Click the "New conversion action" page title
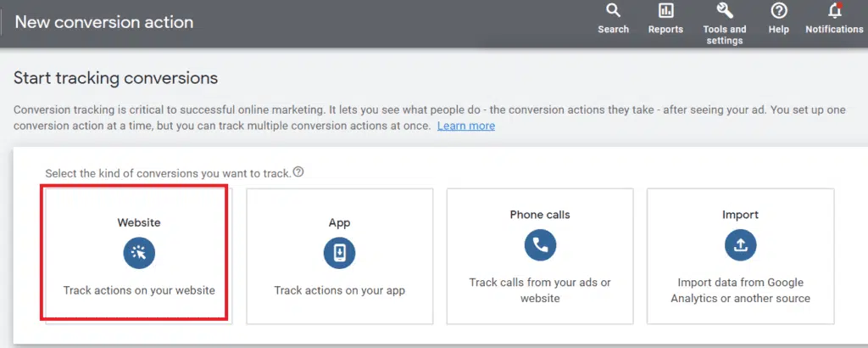The width and height of the screenshot is (868, 348). [104, 22]
